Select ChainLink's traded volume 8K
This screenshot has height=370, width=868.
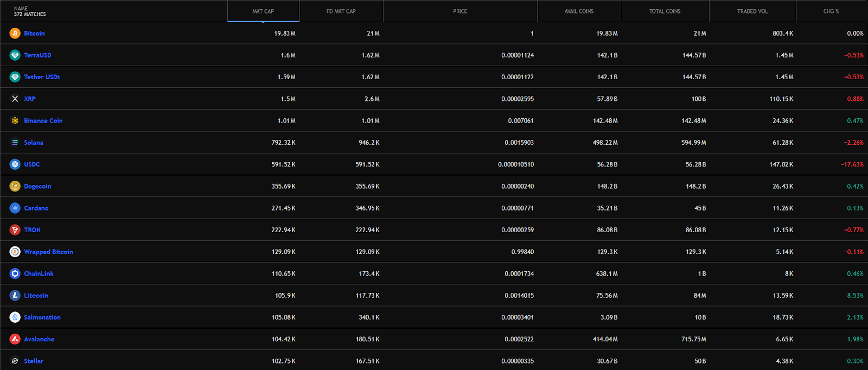tap(789, 274)
